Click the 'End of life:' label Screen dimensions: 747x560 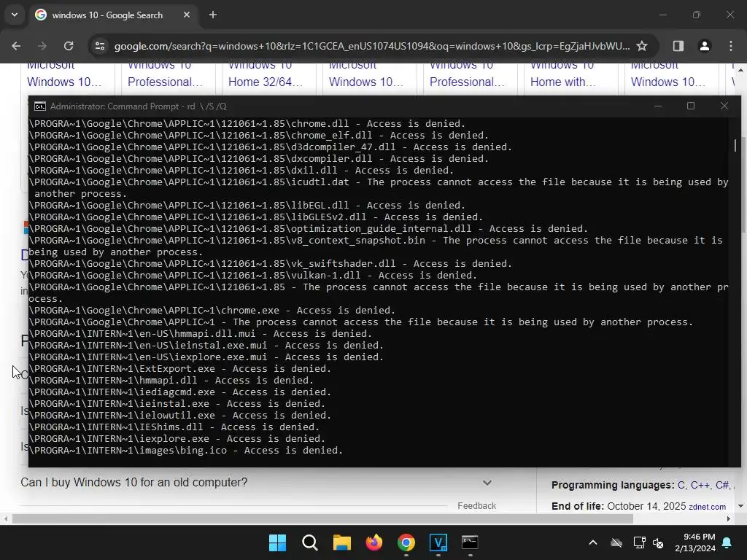point(578,506)
